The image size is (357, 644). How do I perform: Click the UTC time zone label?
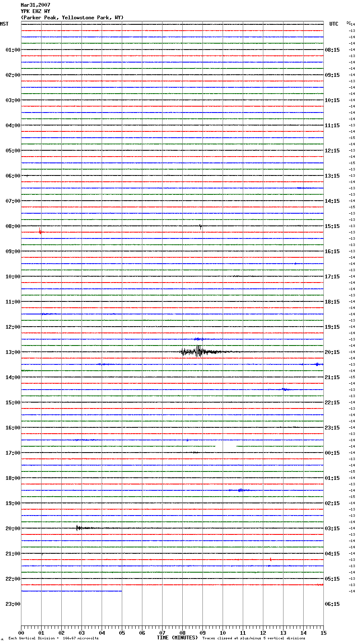(334, 24)
